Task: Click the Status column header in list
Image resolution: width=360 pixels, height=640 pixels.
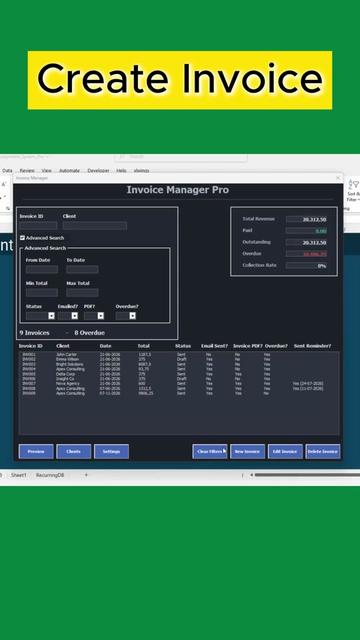Action: (183, 346)
